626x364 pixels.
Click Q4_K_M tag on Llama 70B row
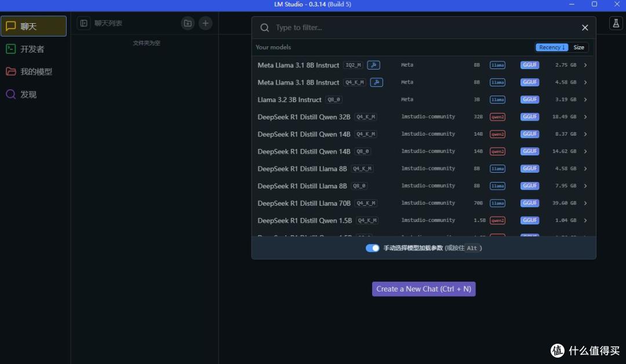coord(366,203)
